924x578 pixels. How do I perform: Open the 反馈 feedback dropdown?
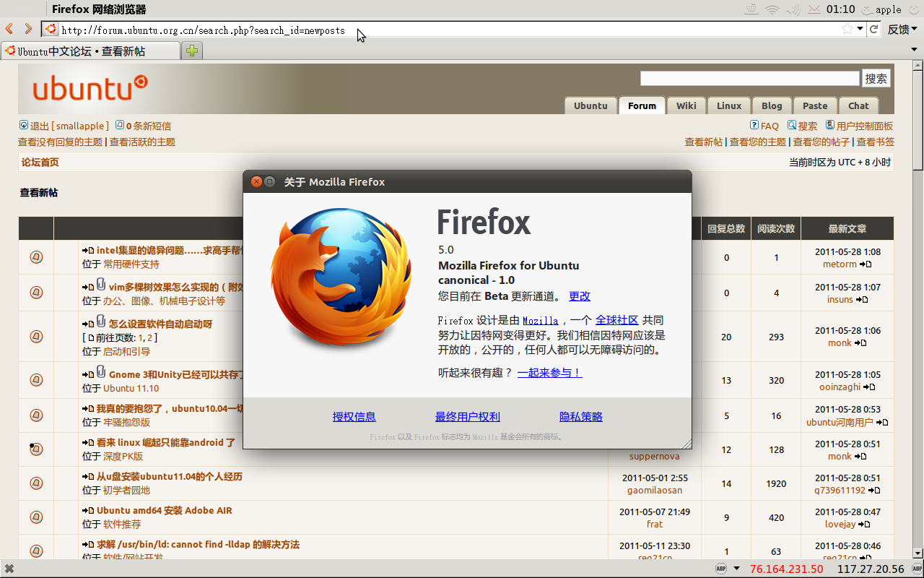(x=902, y=29)
